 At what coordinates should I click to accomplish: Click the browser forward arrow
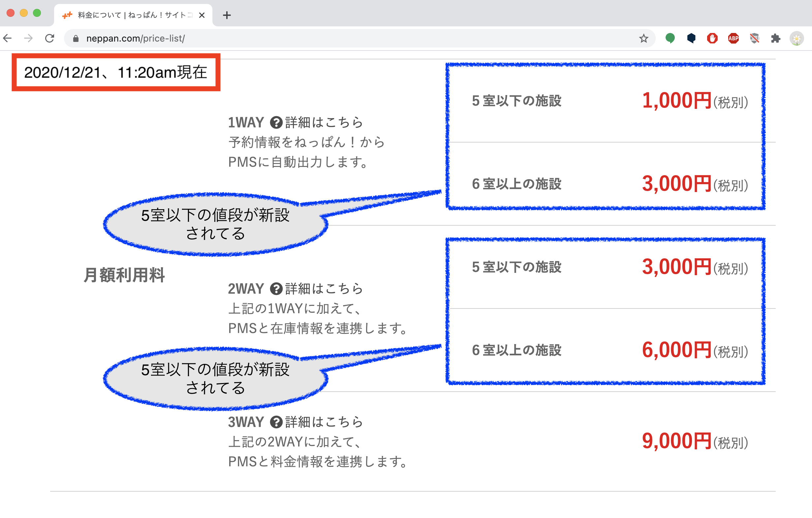pyautogui.click(x=29, y=39)
